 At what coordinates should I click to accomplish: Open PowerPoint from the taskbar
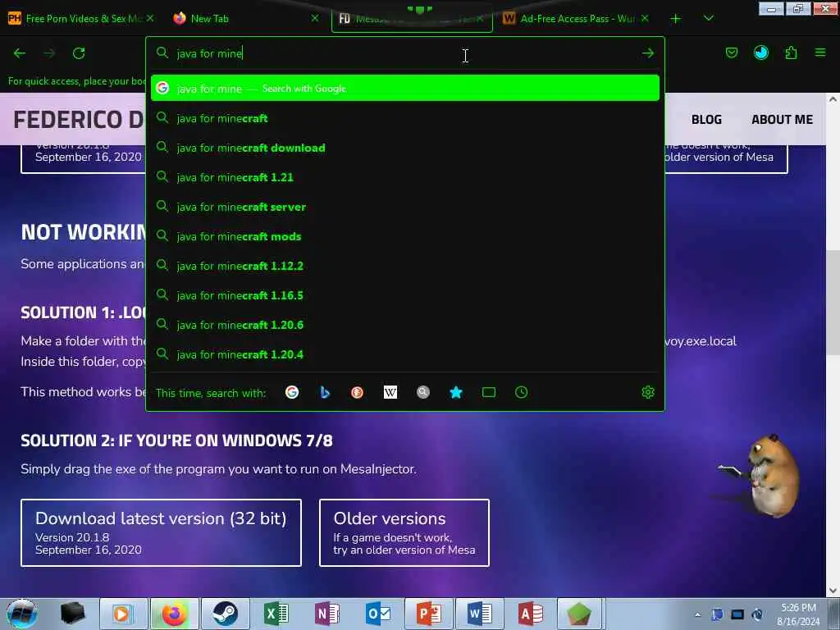pos(428,614)
